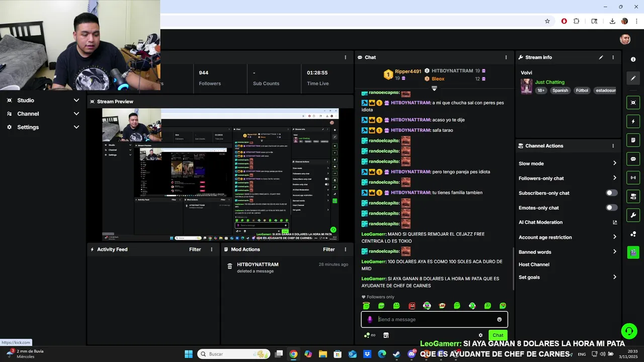
Task: Click the trash icon in Mod Actions entry
Action: pyautogui.click(x=230, y=266)
